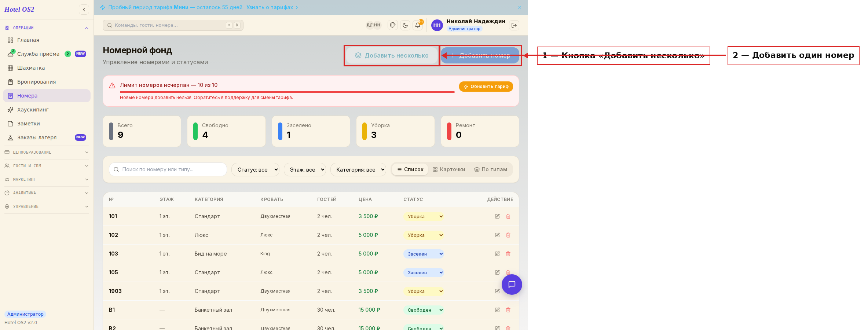Open the theme palette icon
Screen dimensions: 868x330
[x=393, y=25]
